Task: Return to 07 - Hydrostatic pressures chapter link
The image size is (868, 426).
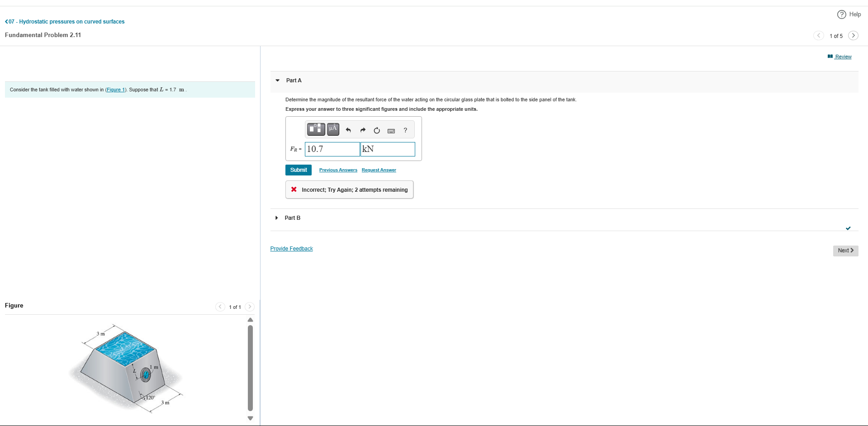Action: [x=65, y=22]
